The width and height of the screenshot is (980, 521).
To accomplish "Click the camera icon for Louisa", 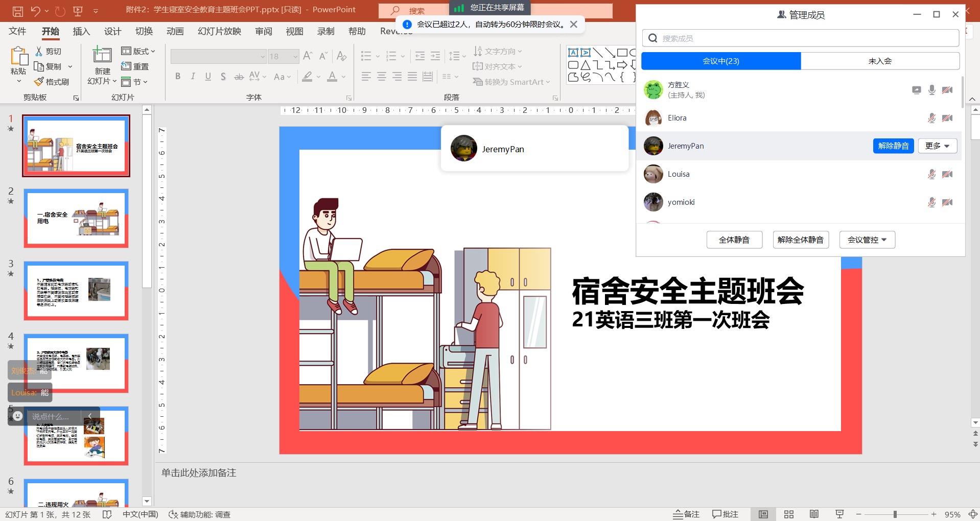I will [947, 174].
